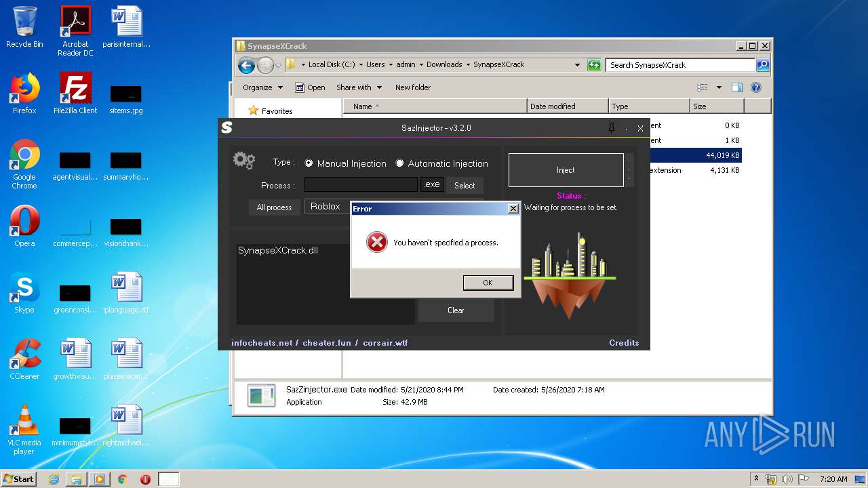Viewport: 868px width, 488px height.
Task: Click the Roblox process field
Action: click(x=328, y=206)
